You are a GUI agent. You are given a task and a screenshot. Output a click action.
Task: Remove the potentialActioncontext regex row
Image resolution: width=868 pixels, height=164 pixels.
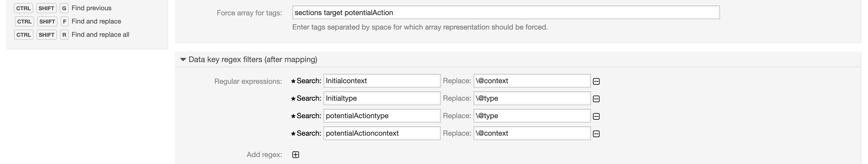(596, 134)
